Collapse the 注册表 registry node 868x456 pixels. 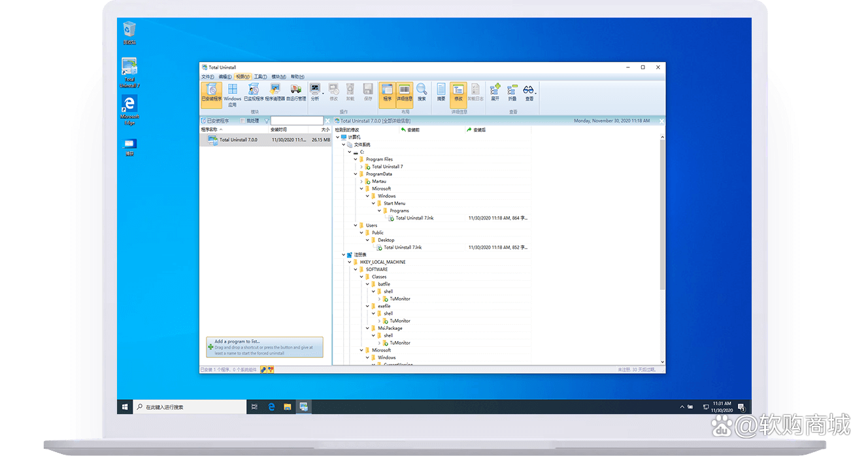[x=344, y=255]
